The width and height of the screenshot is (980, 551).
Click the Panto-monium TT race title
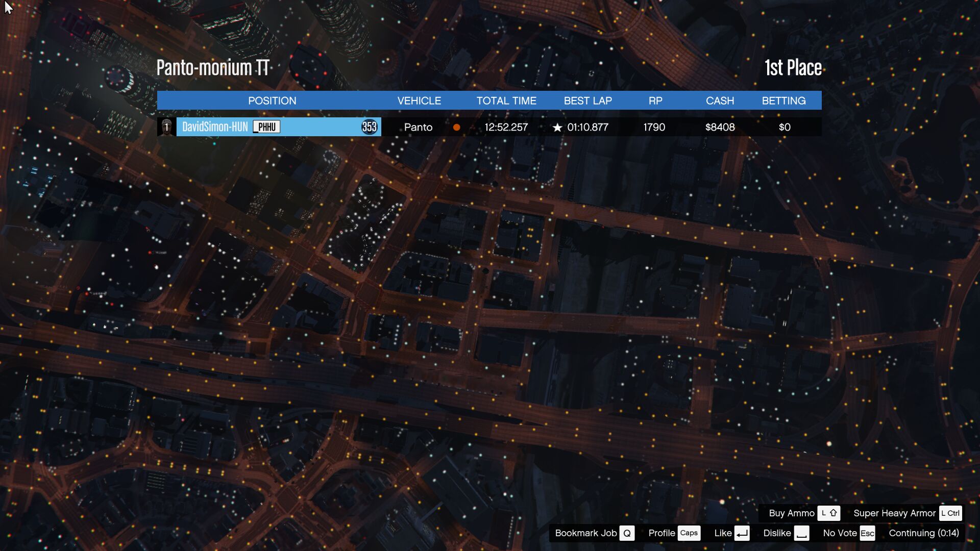click(212, 67)
